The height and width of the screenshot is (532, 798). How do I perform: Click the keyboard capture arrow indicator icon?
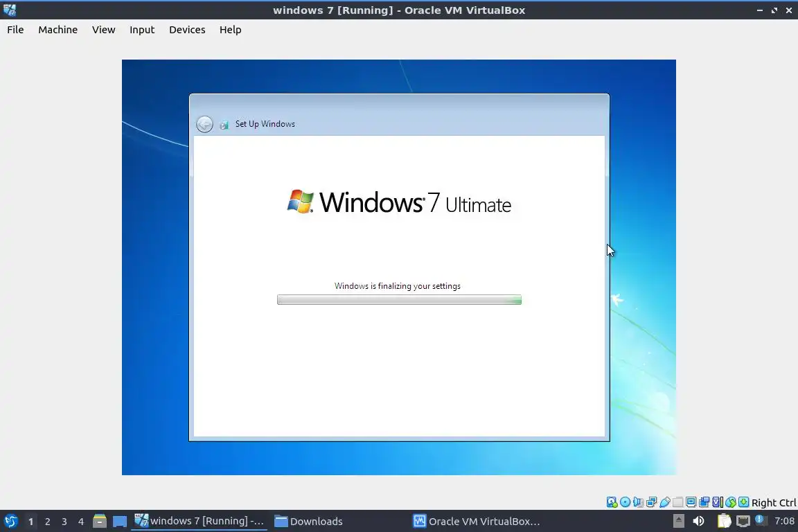tap(743, 502)
